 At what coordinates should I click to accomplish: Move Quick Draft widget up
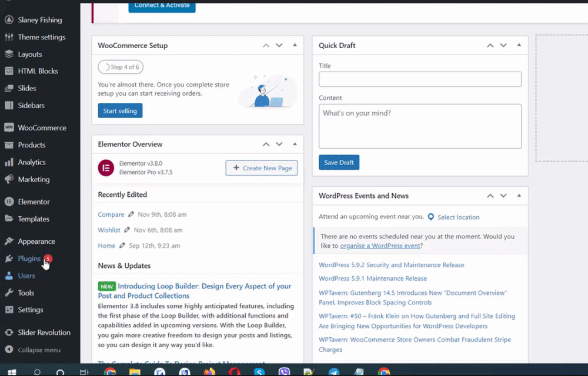point(490,45)
